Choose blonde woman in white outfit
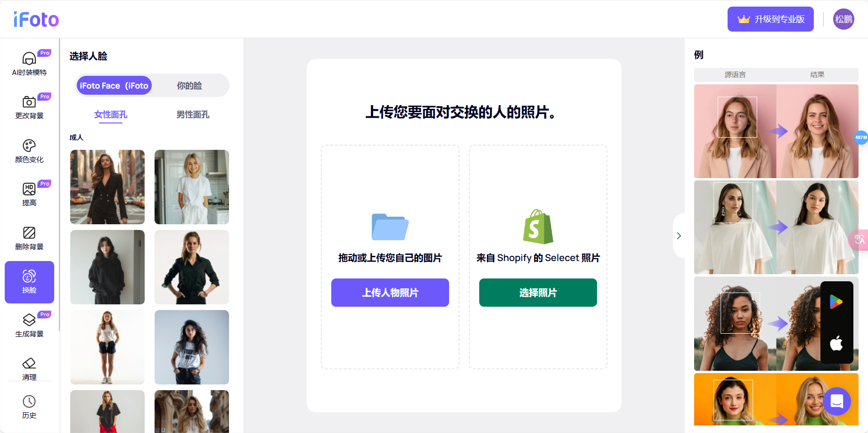The image size is (868, 433). click(x=192, y=187)
